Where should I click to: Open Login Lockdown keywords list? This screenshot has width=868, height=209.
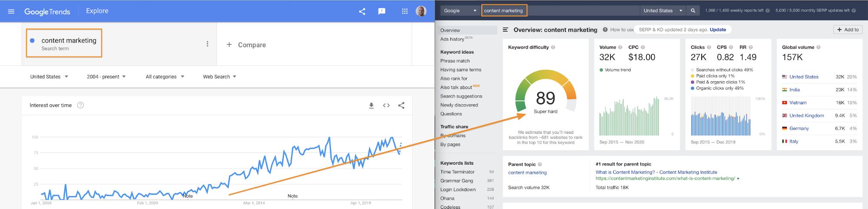(458, 189)
